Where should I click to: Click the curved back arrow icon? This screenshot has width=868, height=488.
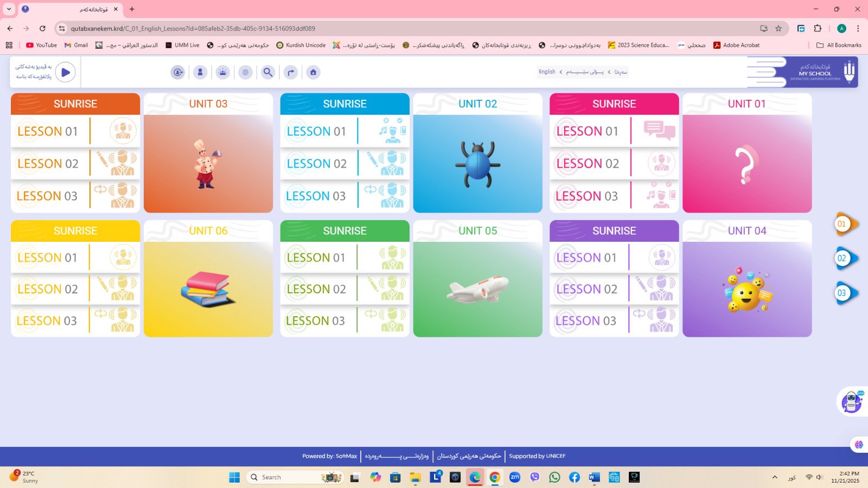point(291,72)
